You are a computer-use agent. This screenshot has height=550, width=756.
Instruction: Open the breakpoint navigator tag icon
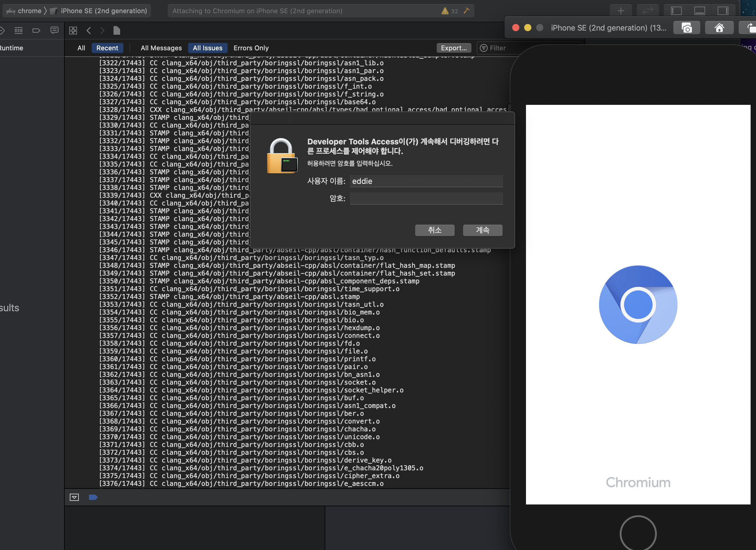click(x=36, y=31)
